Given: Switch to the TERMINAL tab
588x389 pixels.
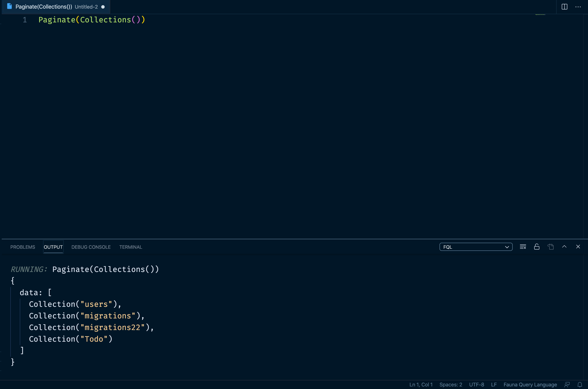Looking at the screenshot, I should [130, 247].
